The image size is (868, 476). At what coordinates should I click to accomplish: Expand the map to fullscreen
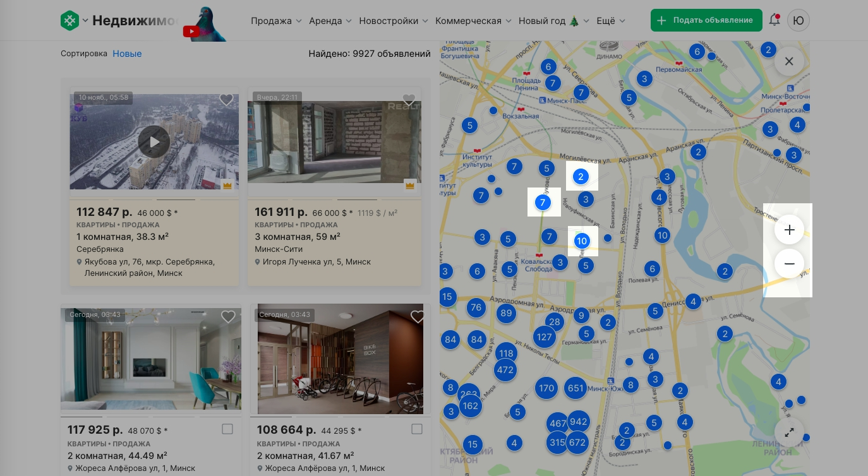point(789,433)
